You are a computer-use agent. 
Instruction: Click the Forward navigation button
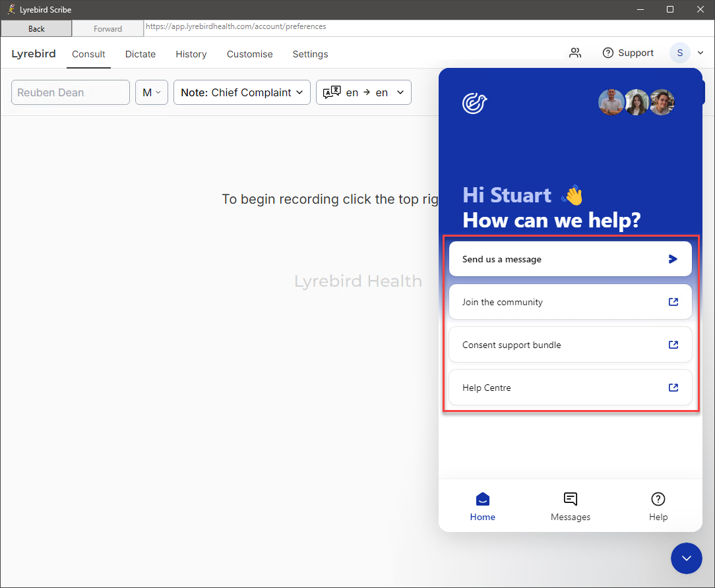coord(108,28)
